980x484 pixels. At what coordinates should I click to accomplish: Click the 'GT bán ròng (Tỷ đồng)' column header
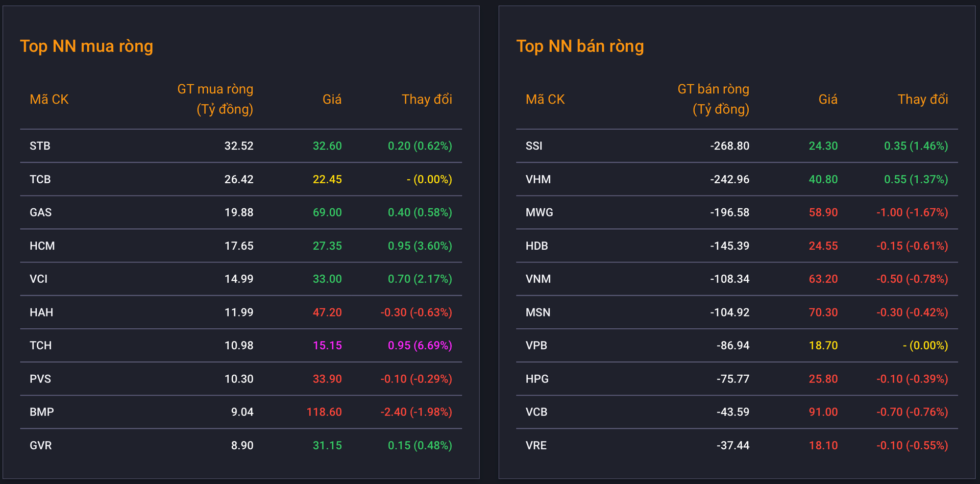click(713, 99)
